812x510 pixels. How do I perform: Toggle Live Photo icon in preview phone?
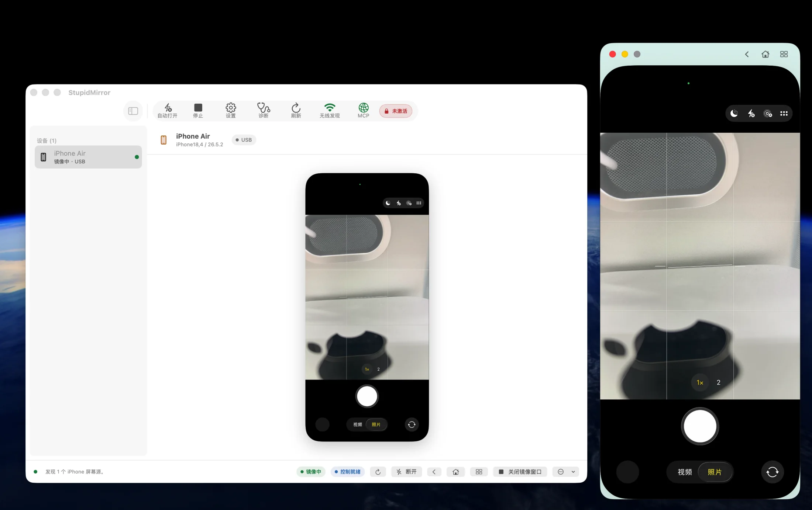tap(409, 203)
